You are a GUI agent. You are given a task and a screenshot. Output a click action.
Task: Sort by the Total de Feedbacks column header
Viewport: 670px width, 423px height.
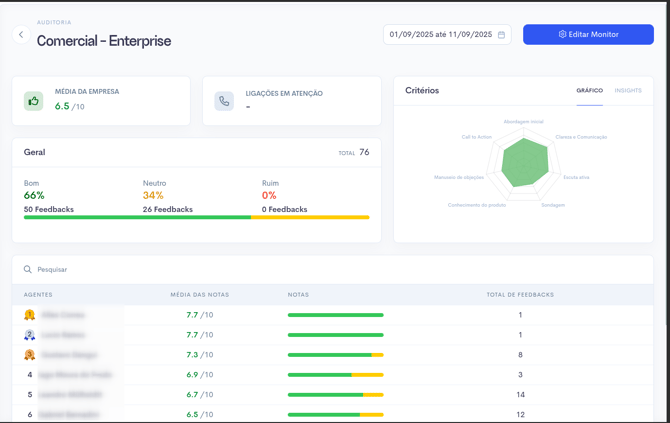click(519, 295)
